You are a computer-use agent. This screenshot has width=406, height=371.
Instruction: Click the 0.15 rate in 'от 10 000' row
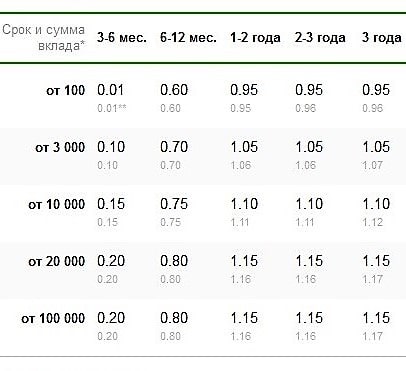pos(111,204)
